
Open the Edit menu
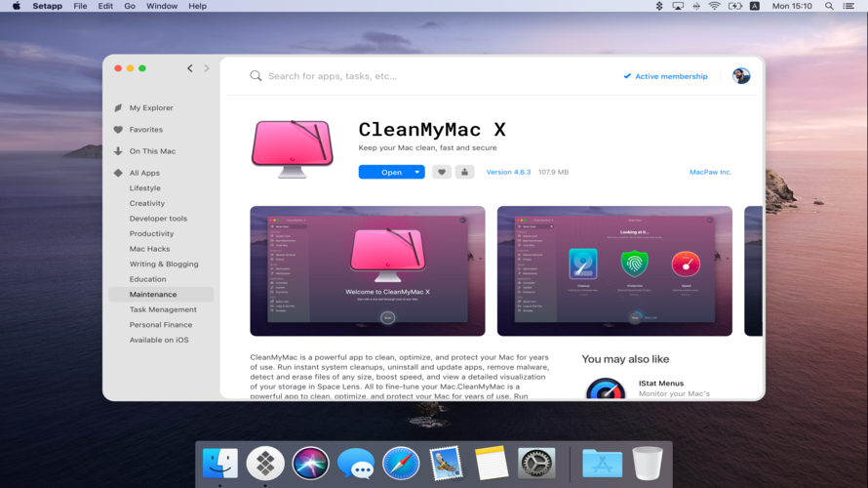coord(105,6)
